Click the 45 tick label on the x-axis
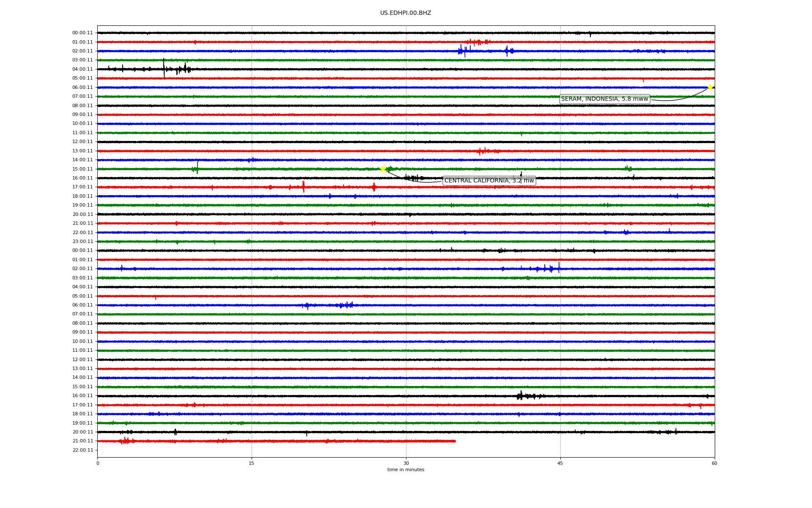 pos(560,463)
